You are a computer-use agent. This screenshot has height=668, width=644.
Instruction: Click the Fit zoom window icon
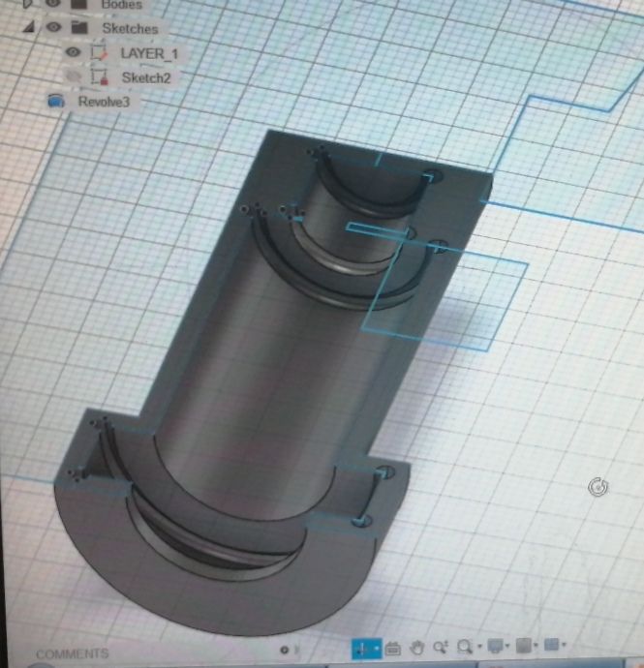click(x=465, y=647)
